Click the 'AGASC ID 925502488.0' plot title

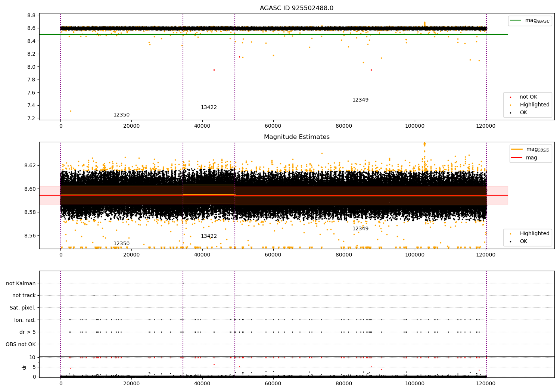[x=296, y=8]
